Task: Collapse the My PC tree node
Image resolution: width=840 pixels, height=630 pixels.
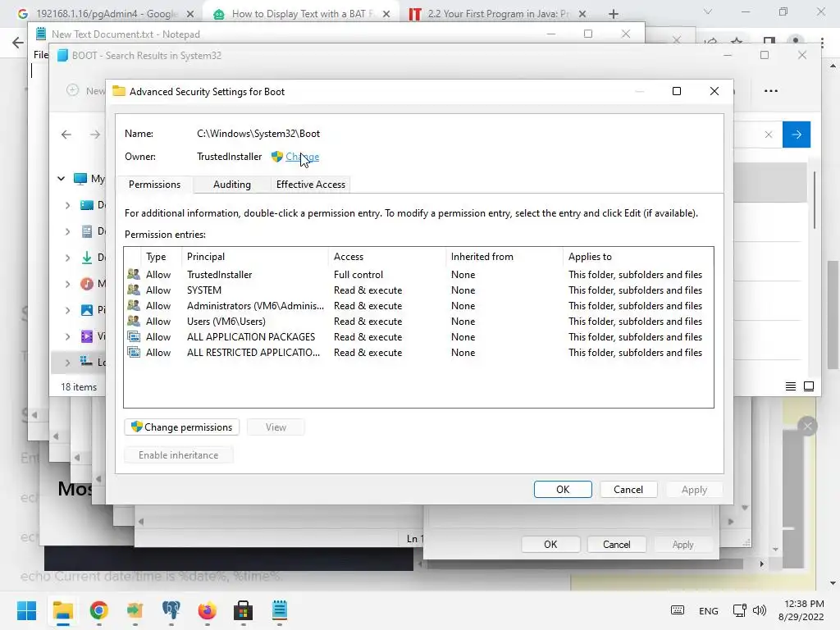Action: click(x=61, y=178)
